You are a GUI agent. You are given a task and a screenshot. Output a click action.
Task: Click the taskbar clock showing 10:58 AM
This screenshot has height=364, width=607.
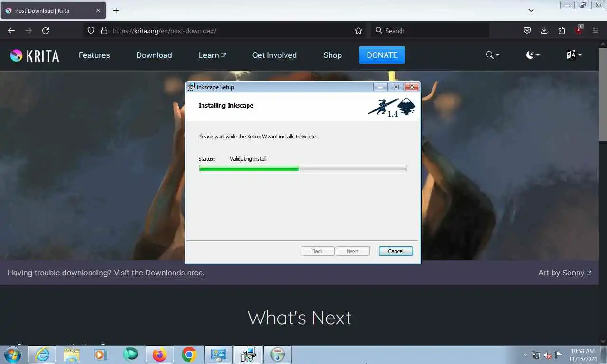[x=583, y=355]
